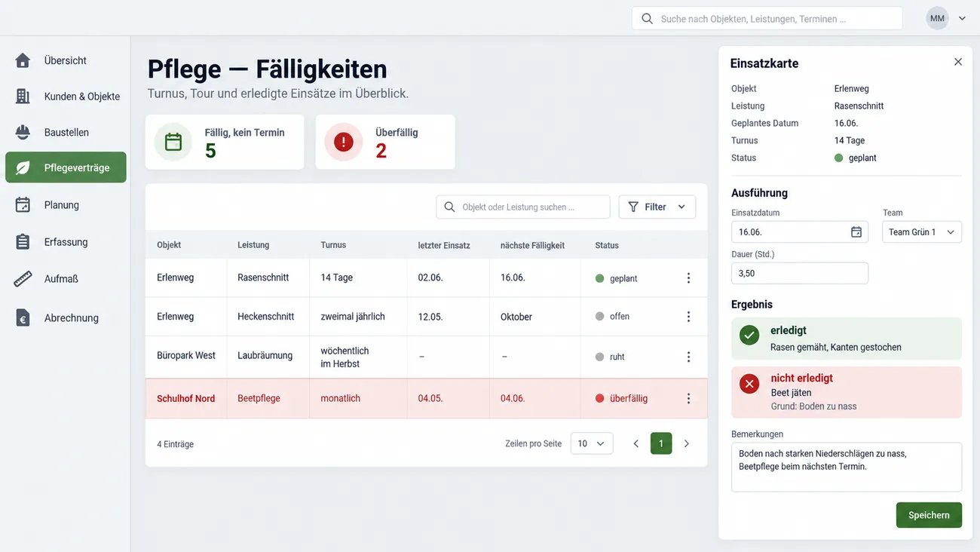Click the Aufmaß ruler icon
Image resolution: width=980 pixels, height=552 pixels.
coord(23,278)
